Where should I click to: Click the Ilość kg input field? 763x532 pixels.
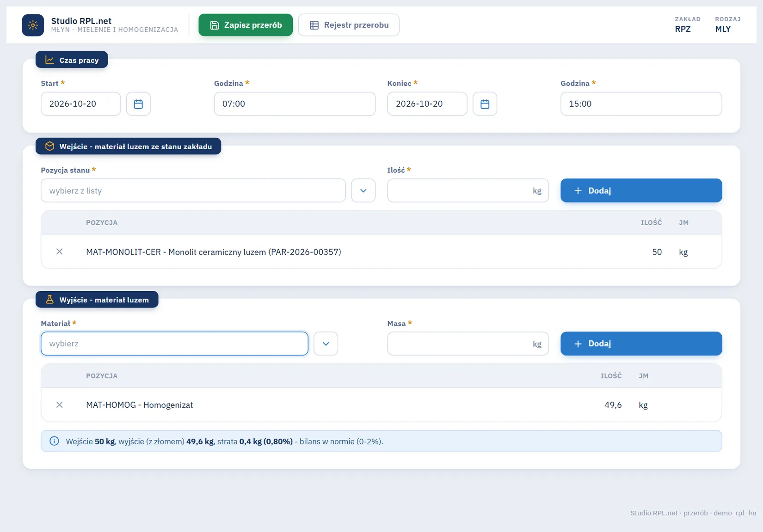468,190
